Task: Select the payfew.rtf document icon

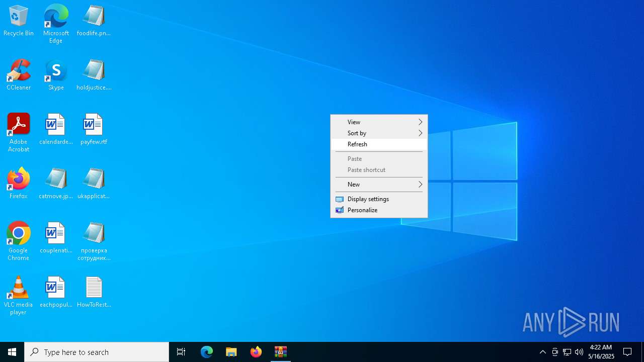Action: pos(94,129)
